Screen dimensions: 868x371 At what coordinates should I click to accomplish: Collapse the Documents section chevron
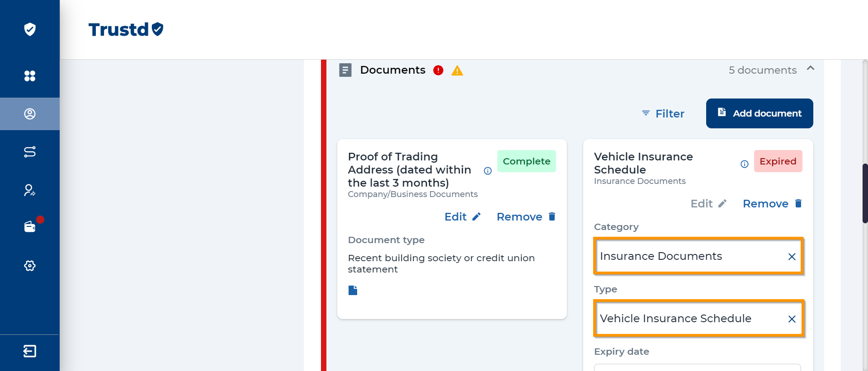811,69
